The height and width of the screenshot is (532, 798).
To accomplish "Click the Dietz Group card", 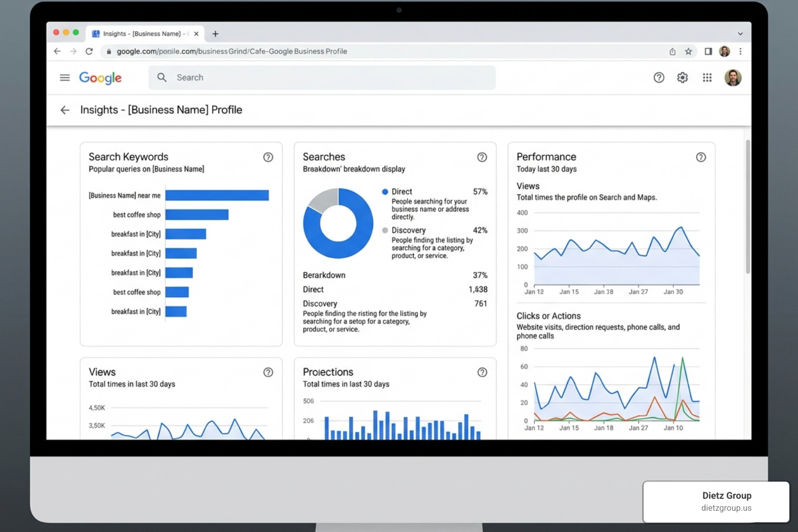I will [x=716, y=502].
